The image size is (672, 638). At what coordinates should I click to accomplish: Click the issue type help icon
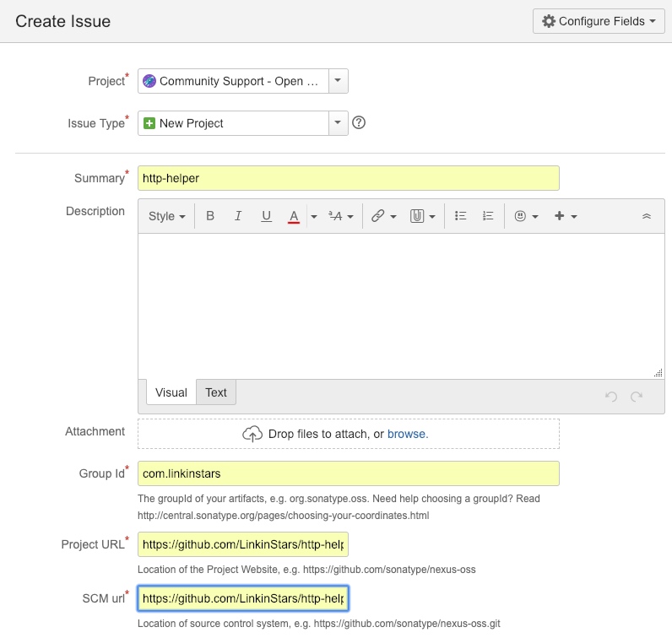[x=359, y=122]
